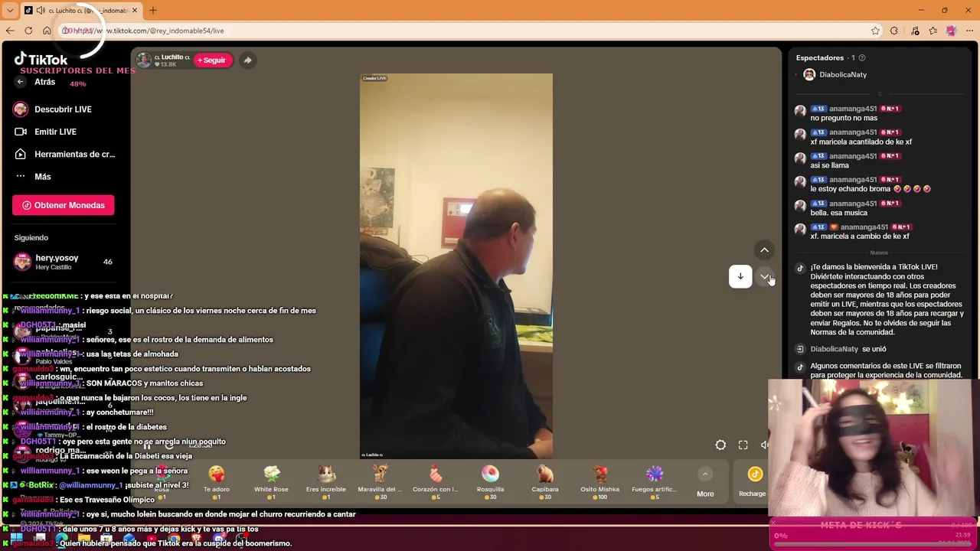Click anamanga451 on 'no pregunto no mas'

click(x=852, y=109)
